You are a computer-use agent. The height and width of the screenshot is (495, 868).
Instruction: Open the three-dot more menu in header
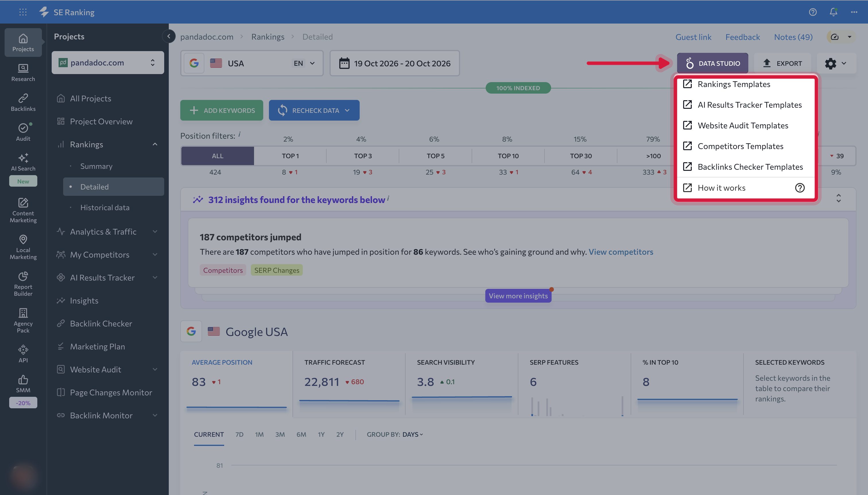pos(854,12)
